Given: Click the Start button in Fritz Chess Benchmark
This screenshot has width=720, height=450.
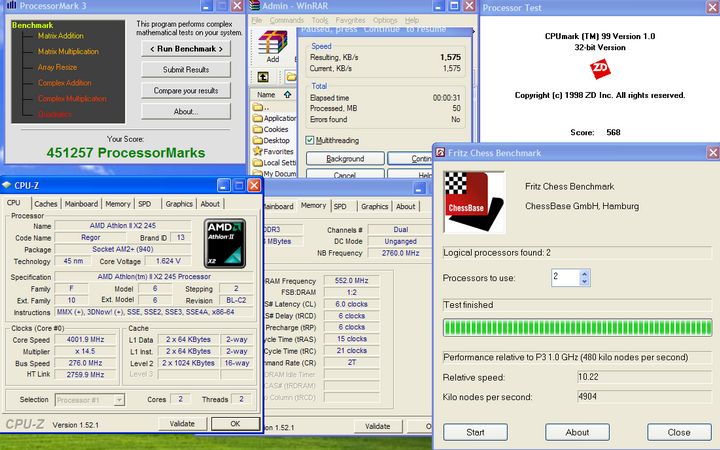Looking at the screenshot, I should 475,433.
